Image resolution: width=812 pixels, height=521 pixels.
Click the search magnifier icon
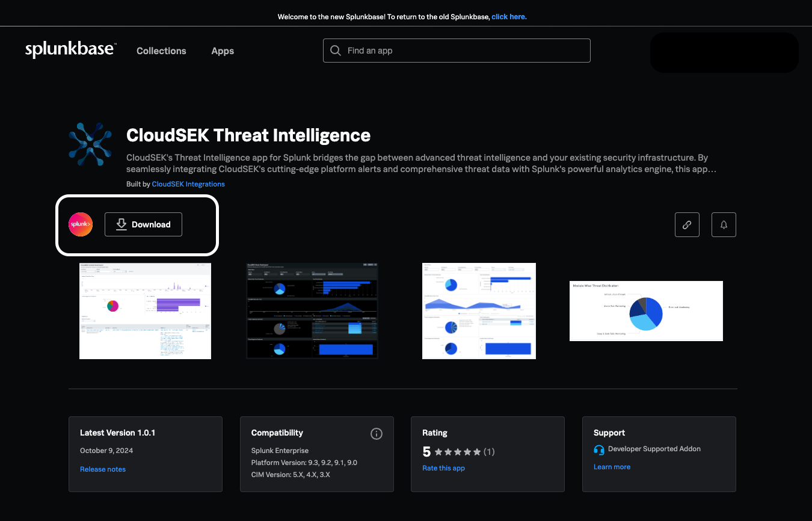tap(336, 51)
